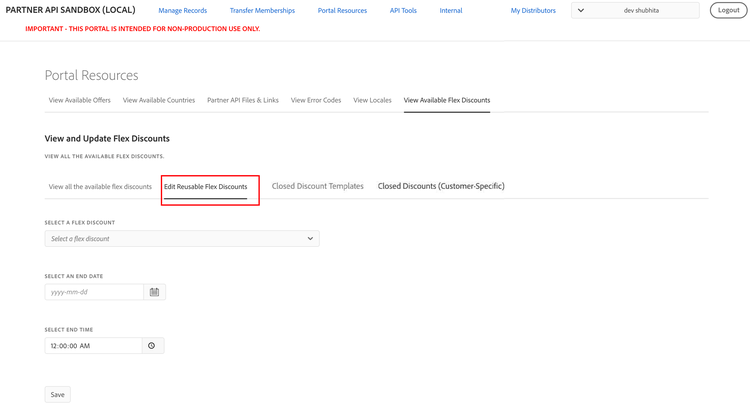Open Portal Resources menu
This screenshot has width=750, height=407.
342,11
